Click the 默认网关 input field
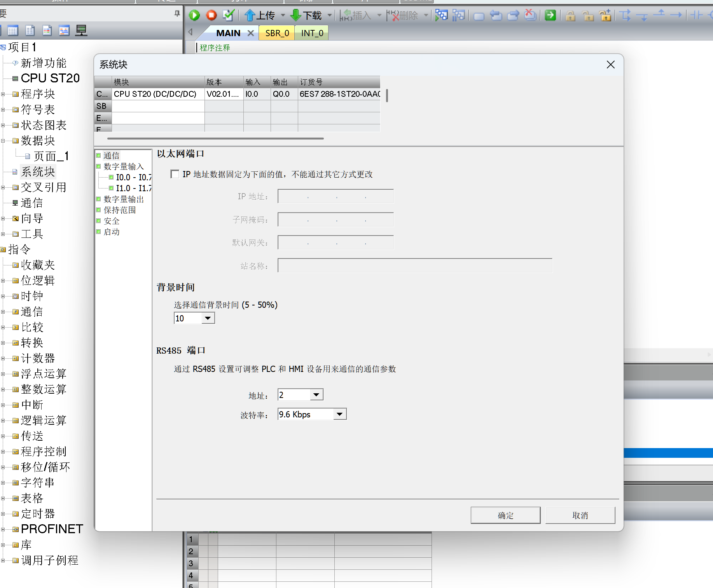The image size is (713, 588). (336, 243)
